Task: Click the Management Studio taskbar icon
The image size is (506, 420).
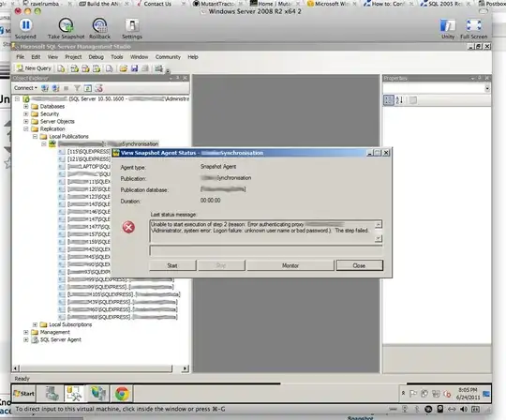Action: point(74,394)
